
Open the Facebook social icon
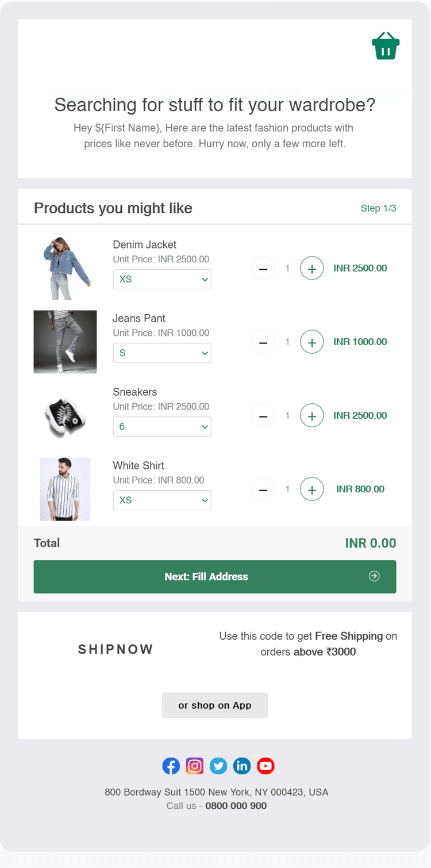click(x=171, y=766)
